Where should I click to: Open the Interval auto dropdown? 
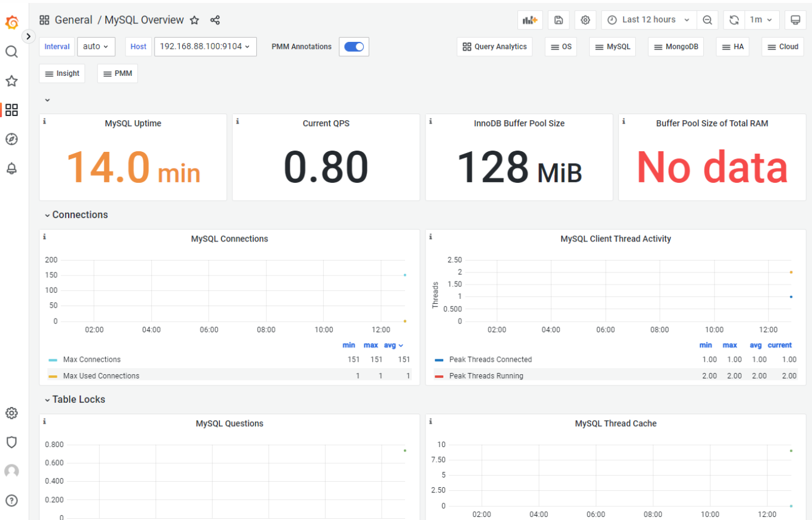click(x=96, y=46)
